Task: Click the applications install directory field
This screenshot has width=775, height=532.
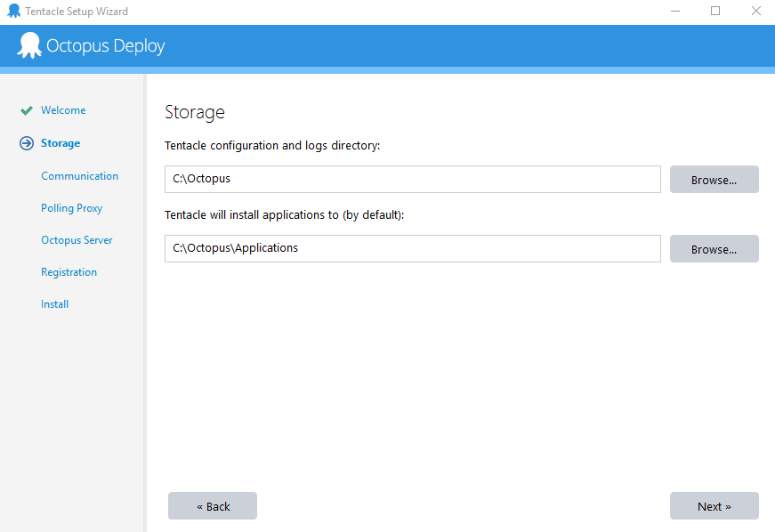Action: pos(413,248)
